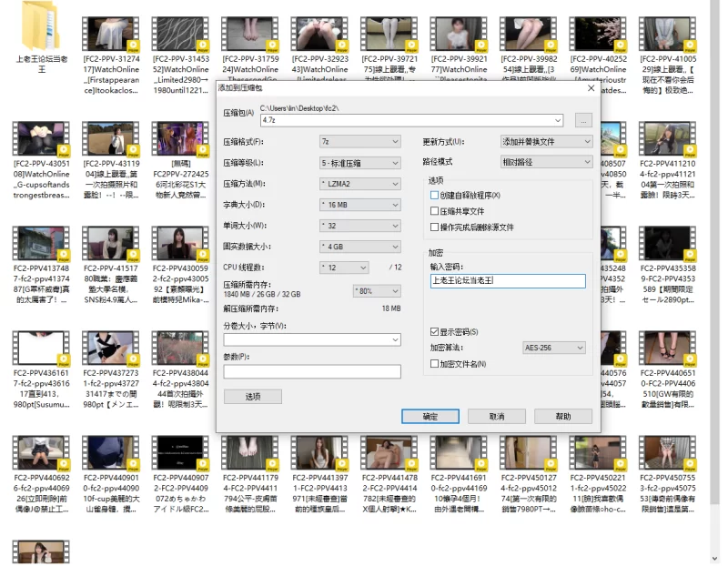Click the browse "..." button beside archive path

[x=583, y=120]
